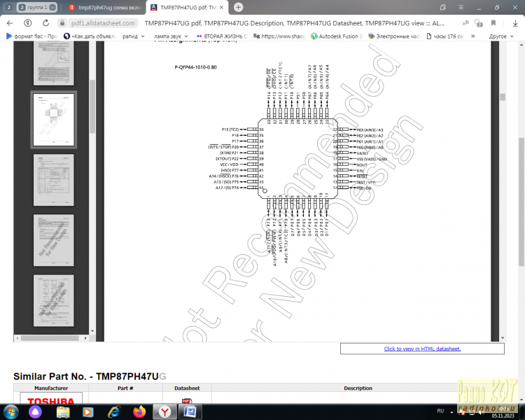
Task: Launch Alice assistant from taskbar
Action: (35, 412)
